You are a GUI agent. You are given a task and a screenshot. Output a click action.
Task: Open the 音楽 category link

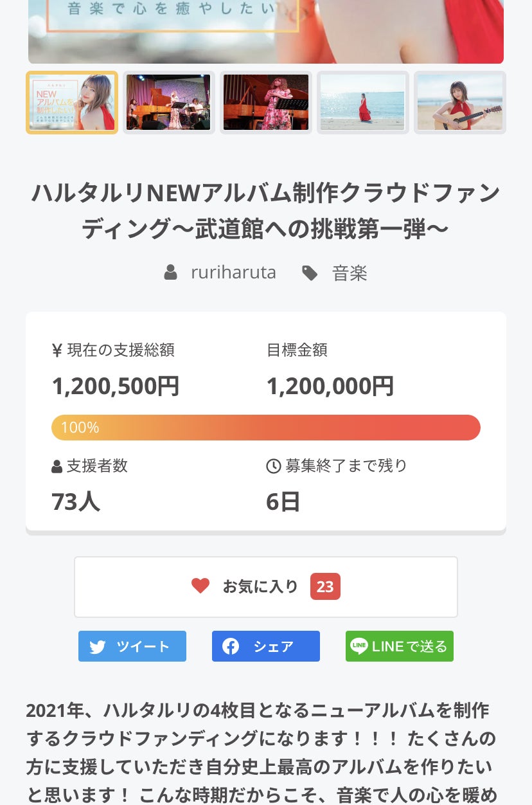pos(350,273)
